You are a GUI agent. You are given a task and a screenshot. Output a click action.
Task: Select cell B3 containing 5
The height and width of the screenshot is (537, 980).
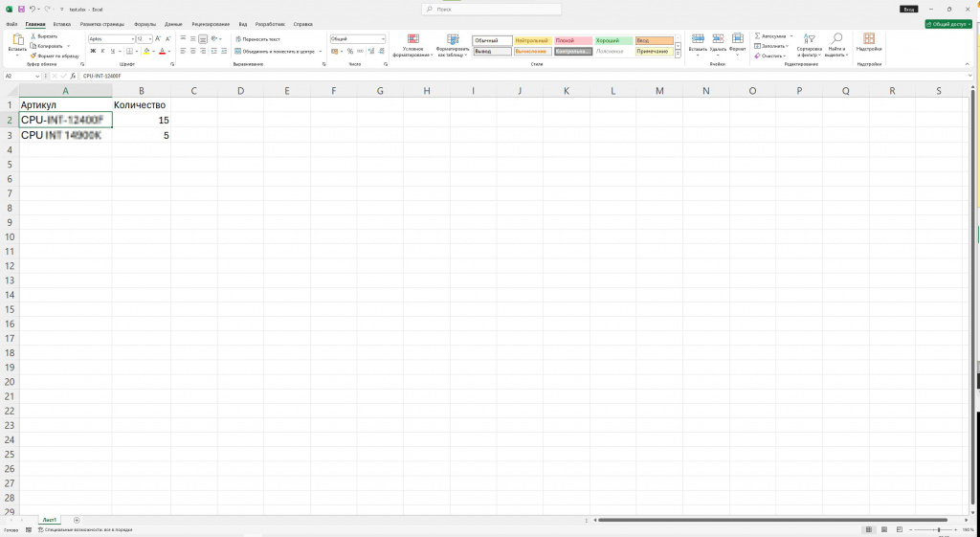tap(142, 135)
